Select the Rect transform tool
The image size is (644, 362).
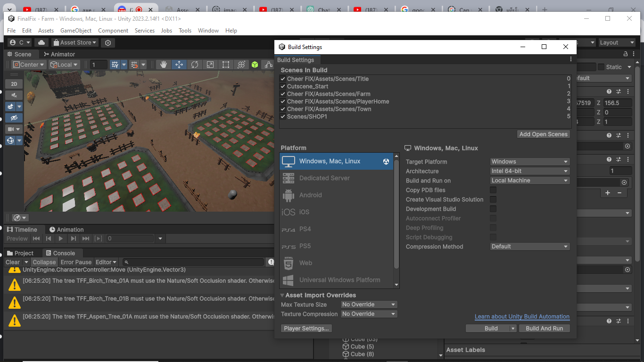226,65
